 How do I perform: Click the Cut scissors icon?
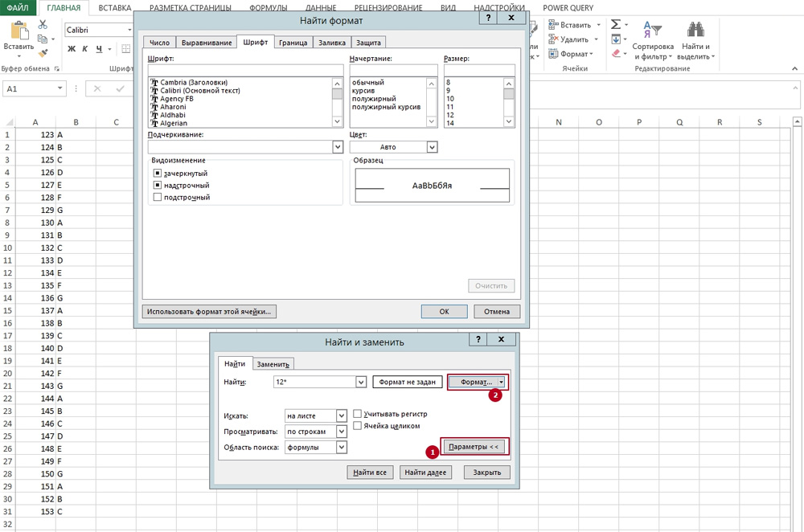(x=43, y=25)
